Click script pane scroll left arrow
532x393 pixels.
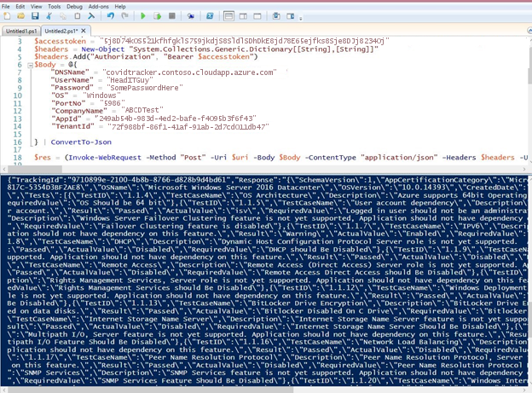pyautogui.click(x=4, y=169)
